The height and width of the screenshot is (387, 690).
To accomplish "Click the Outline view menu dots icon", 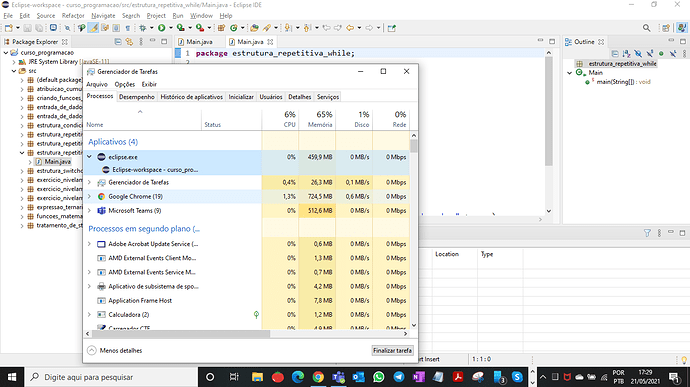I will tap(684, 54).
